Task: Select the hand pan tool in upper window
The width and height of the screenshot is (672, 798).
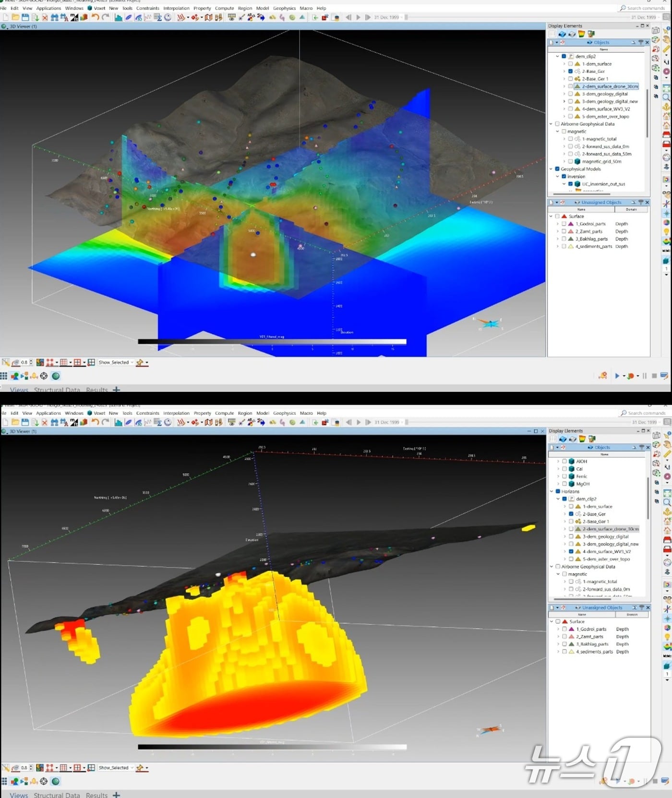Action: coord(666,40)
